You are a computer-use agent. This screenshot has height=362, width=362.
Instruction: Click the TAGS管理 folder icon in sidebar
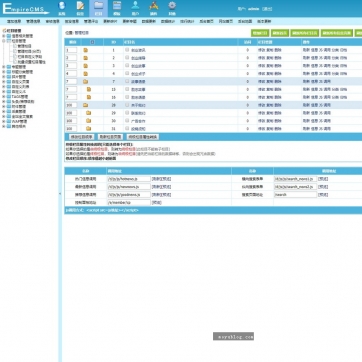tap(9, 96)
